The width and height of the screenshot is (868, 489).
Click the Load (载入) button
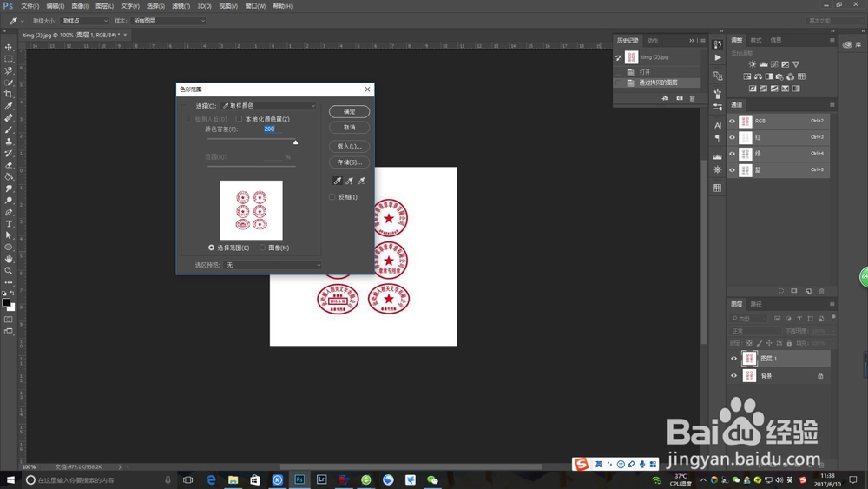[x=349, y=146]
